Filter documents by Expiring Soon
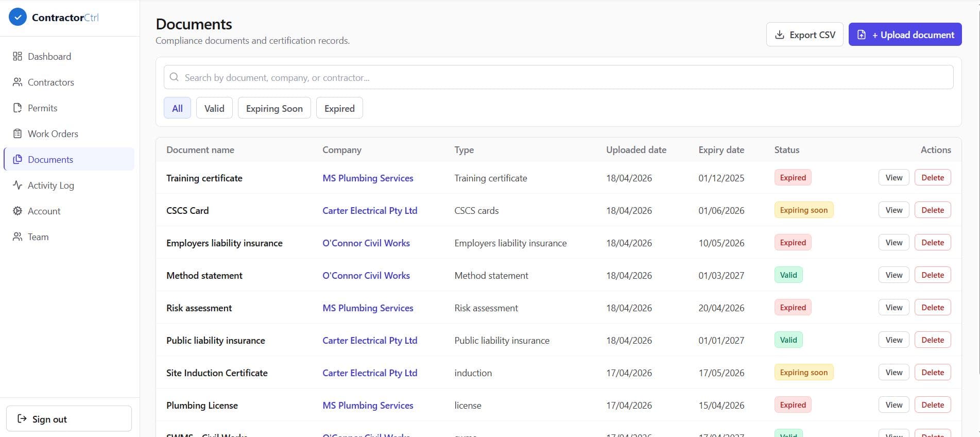980x437 pixels. [x=274, y=108]
